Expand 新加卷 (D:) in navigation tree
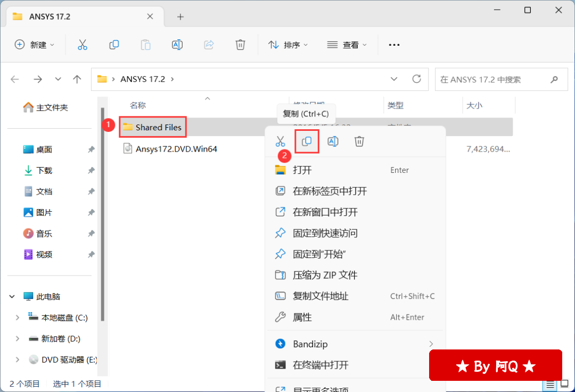 coord(17,338)
